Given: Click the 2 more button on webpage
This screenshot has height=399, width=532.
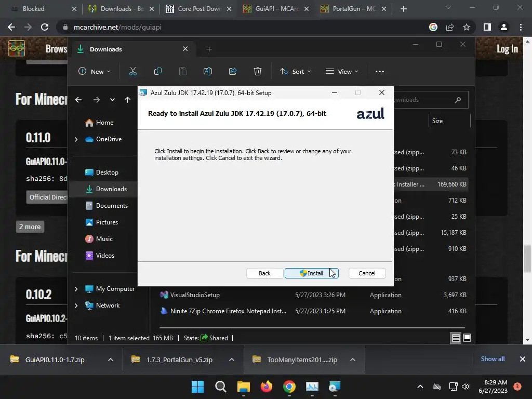Looking at the screenshot, I should click(x=30, y=227).
